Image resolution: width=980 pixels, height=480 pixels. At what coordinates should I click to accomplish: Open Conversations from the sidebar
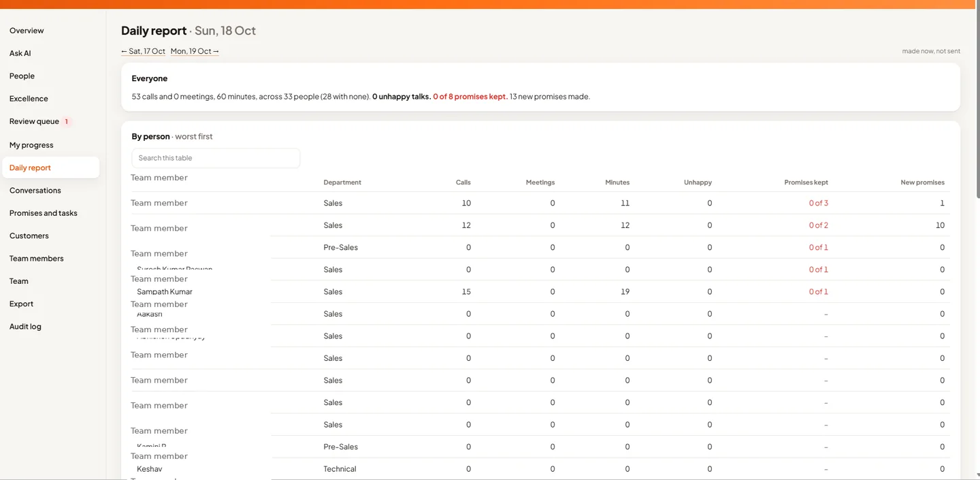35,191
